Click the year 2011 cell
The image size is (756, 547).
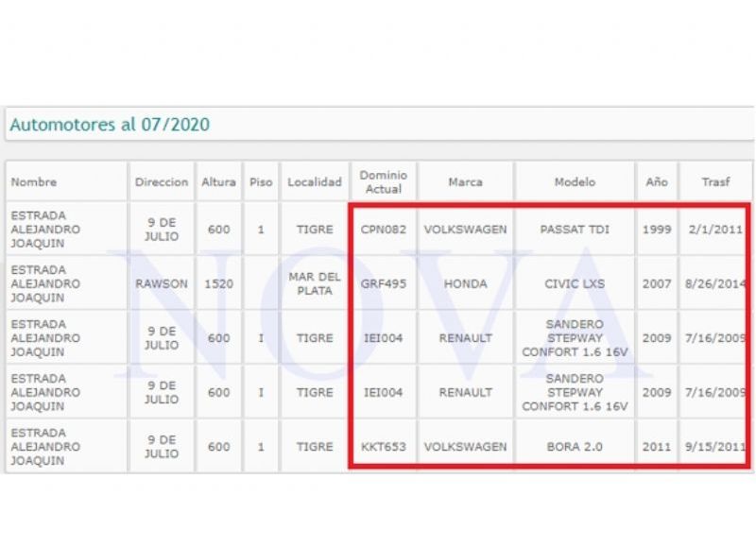point(657,447)
